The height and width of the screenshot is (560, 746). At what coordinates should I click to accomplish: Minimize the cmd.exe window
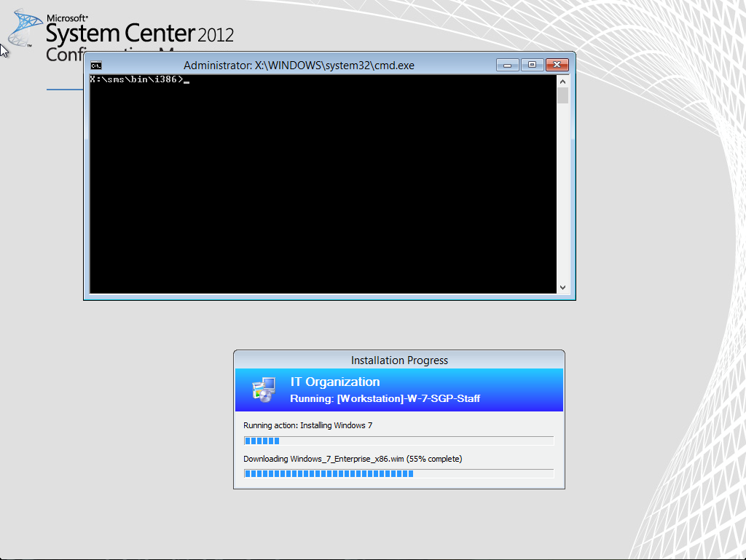507,65
